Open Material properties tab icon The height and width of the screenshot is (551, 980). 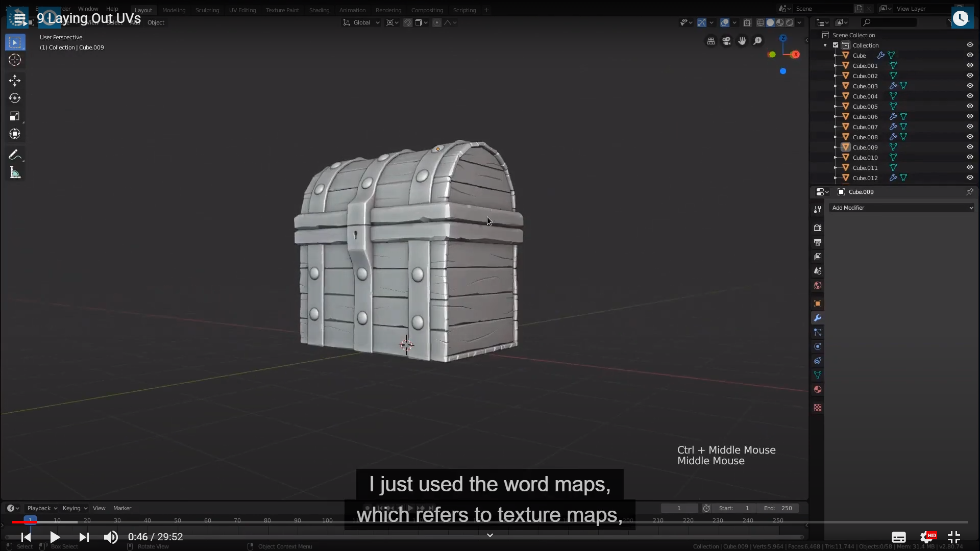(x=818, y=390)
